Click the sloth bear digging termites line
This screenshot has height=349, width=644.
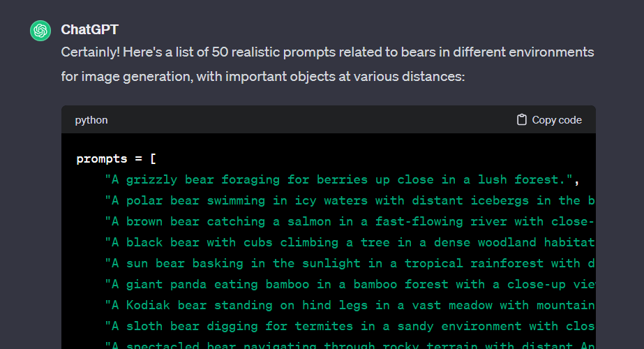[x=350, y=327]
